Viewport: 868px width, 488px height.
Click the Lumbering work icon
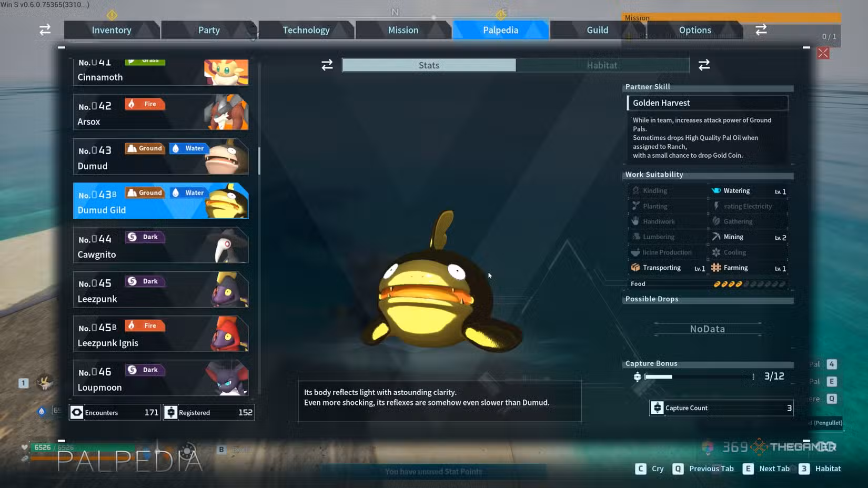coord(636,237)
